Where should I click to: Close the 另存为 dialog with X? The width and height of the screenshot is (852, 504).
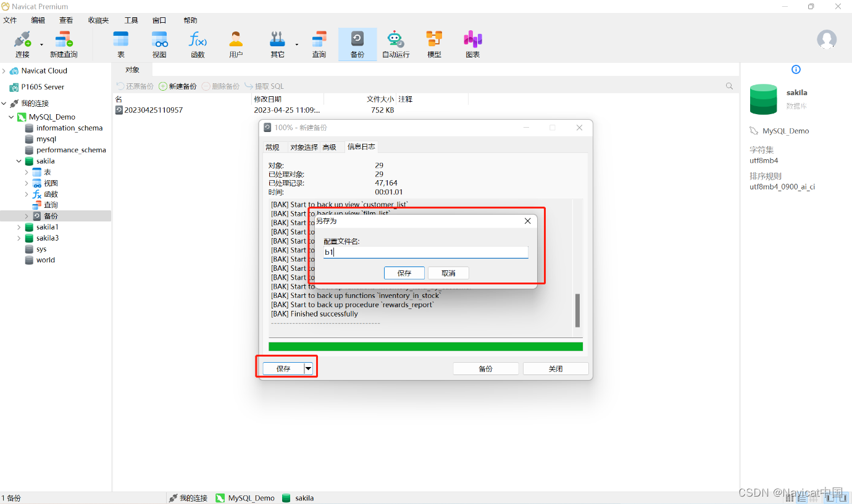527,221
